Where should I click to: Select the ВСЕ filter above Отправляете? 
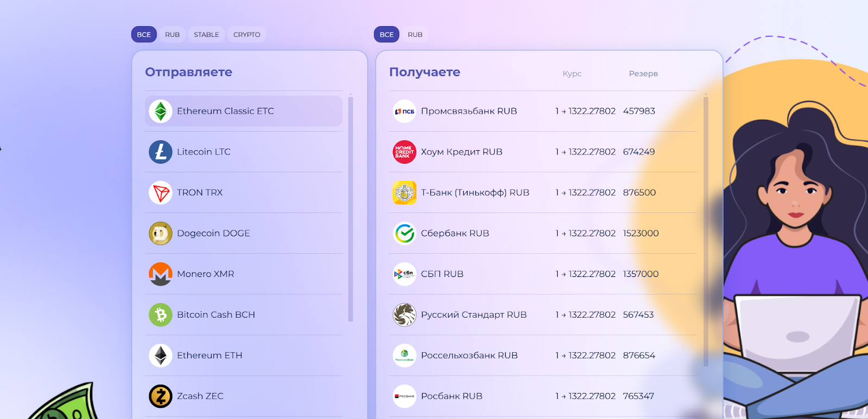pos(144,34)
